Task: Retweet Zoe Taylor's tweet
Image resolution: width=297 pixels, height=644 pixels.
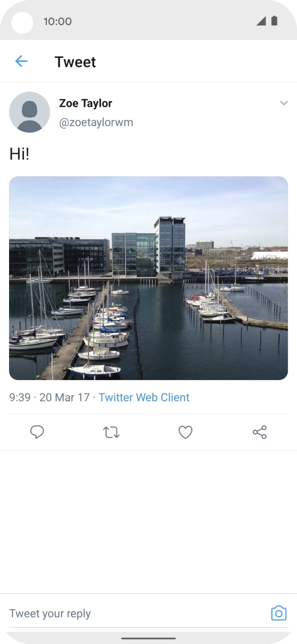Action: point(111,432)
